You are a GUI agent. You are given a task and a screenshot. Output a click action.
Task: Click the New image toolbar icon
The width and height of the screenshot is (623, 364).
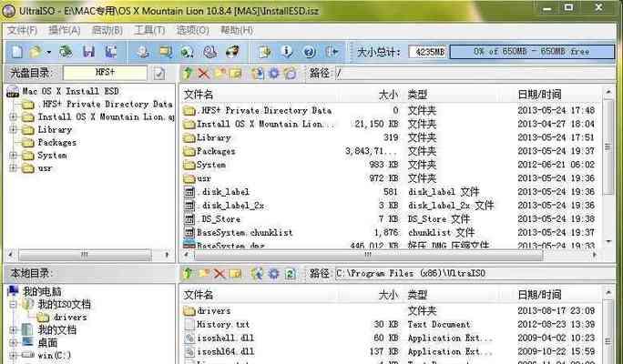[x=17, y=52]
